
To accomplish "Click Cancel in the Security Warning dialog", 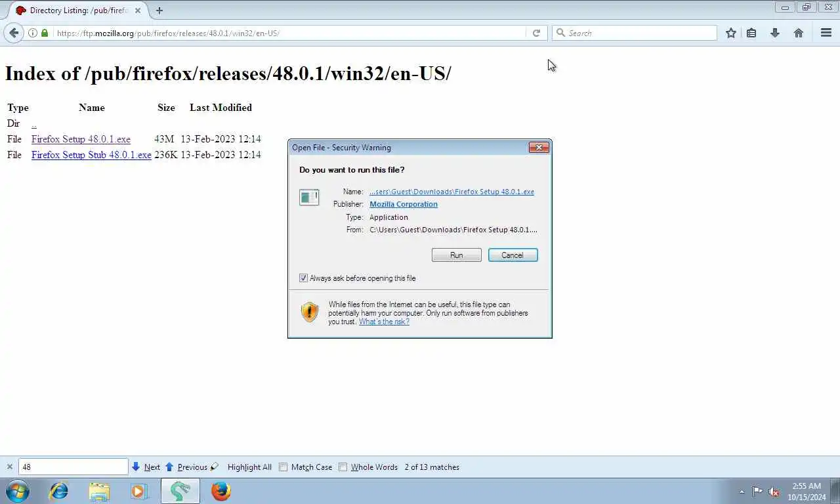I will (513, 255).
